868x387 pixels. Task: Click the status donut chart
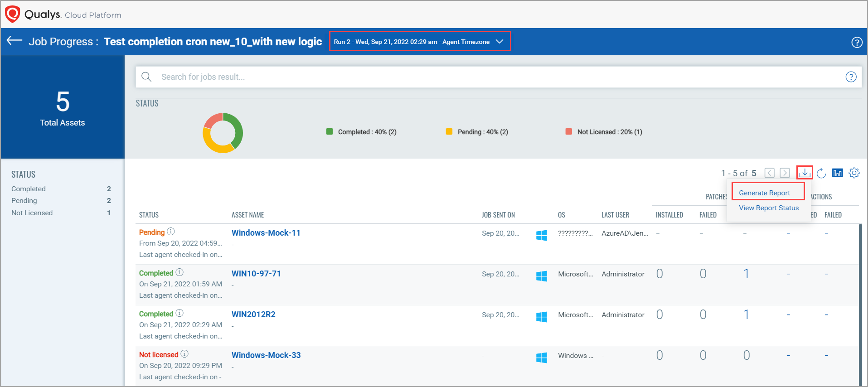(x=223, y=133)
